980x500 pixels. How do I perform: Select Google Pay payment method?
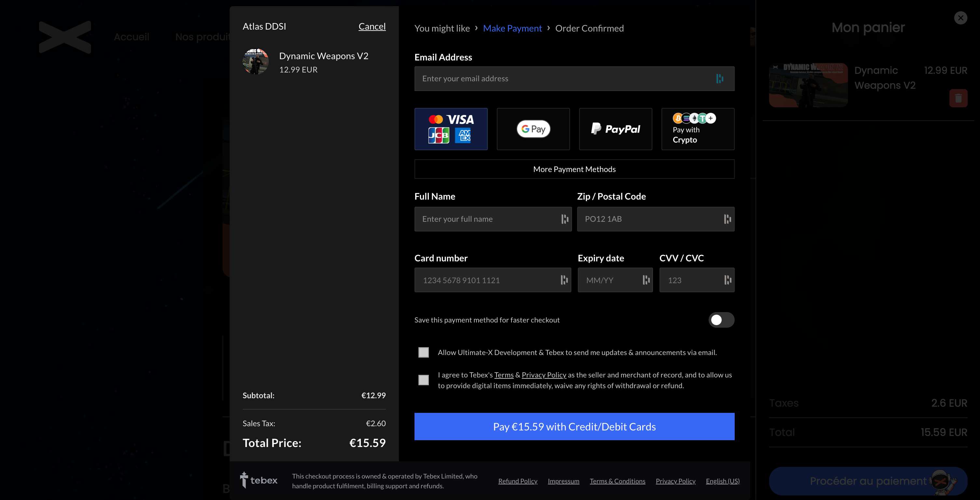[x=533, y=129]
